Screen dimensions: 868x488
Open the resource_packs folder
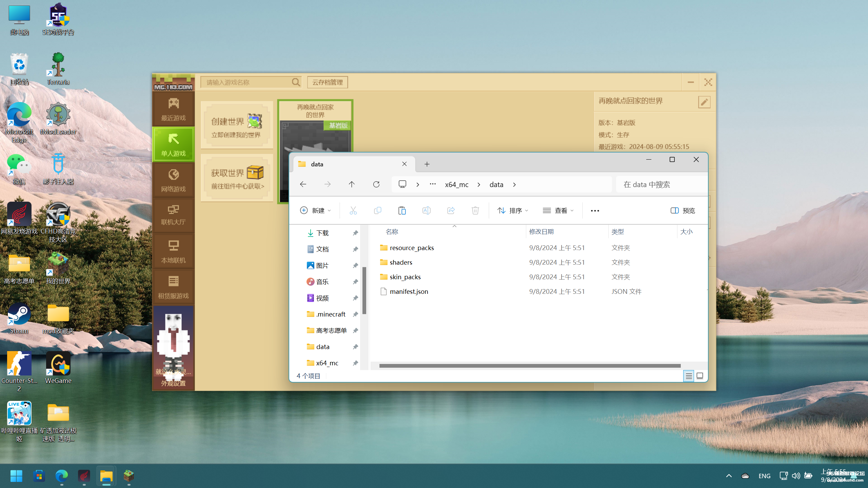tap(412, 248)
